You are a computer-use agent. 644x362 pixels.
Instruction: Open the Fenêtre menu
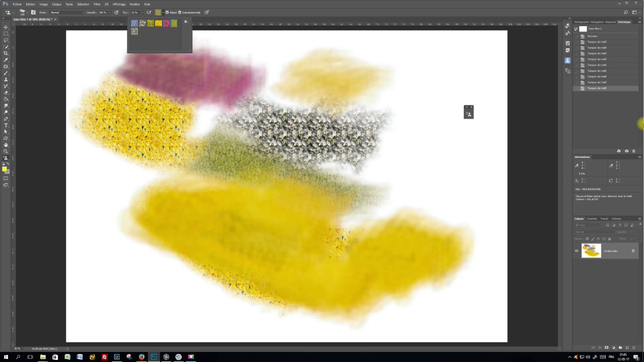135,4
